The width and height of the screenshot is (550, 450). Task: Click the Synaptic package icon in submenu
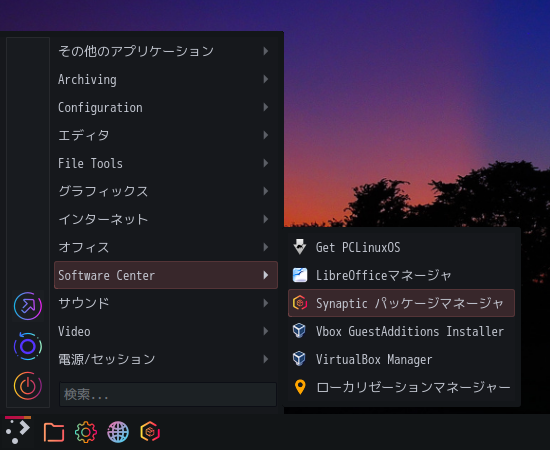[x=300, y=303]
